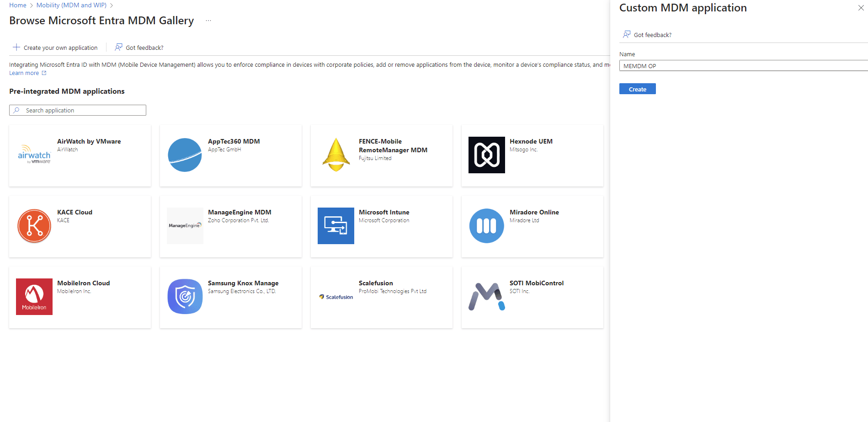Select the AppTec360 MDM globe icon

pos(185,155)
